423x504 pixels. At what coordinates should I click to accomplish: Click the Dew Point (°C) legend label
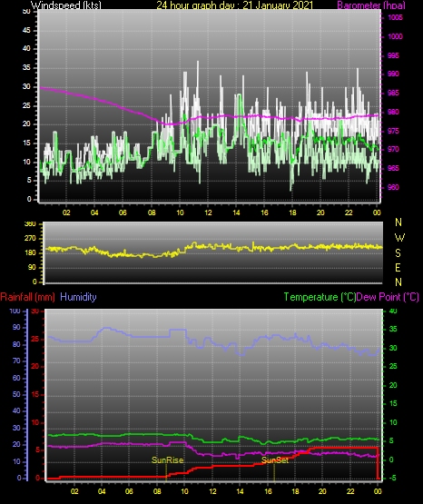coord(388,297)
